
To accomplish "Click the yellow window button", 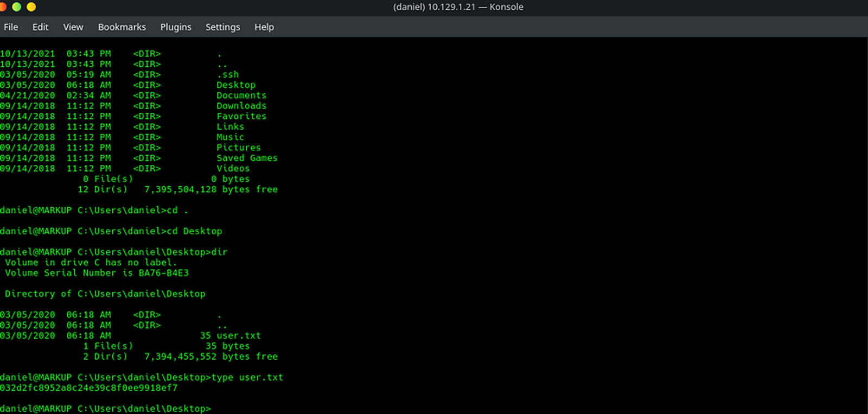I will tap(31, 7).
